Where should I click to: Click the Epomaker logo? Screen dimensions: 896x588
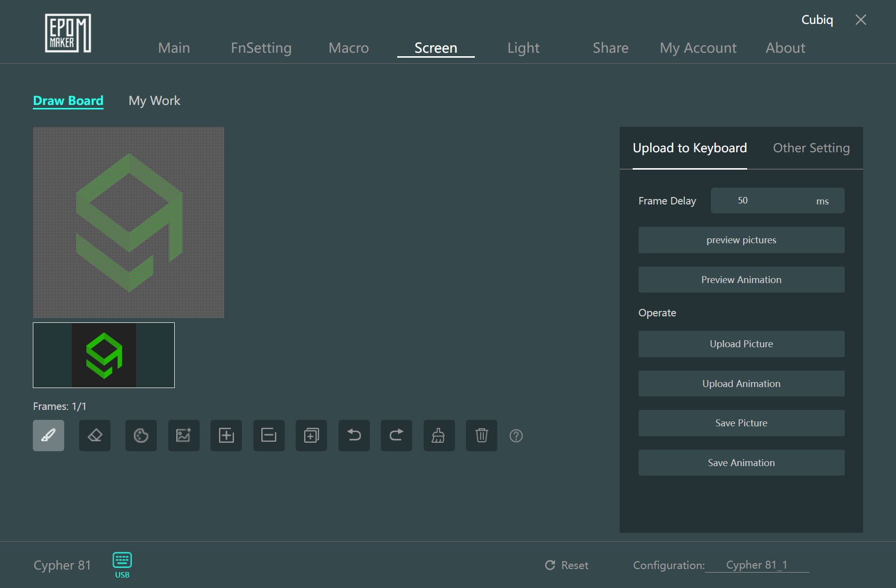click(x=68, y=33)
